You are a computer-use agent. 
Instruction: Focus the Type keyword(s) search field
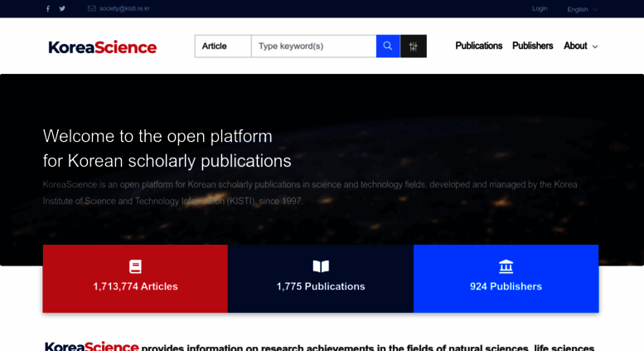[x=313, y=46]
